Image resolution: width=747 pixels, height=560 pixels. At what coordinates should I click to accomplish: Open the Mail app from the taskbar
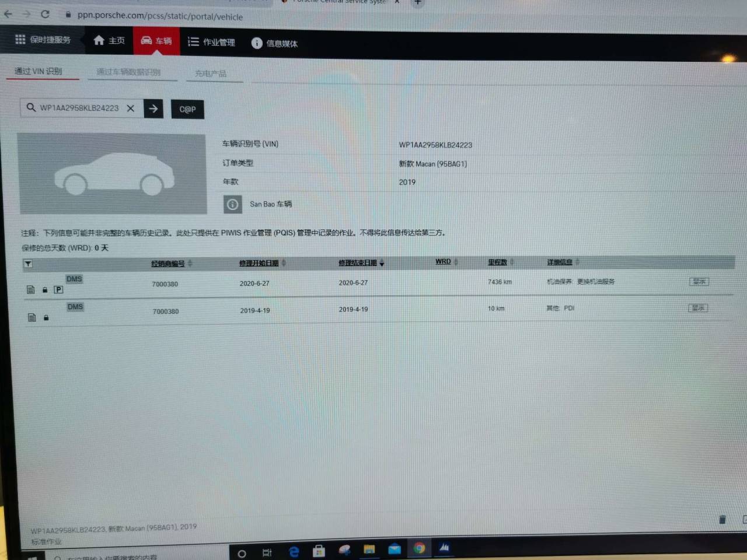(x=395, y=548)
